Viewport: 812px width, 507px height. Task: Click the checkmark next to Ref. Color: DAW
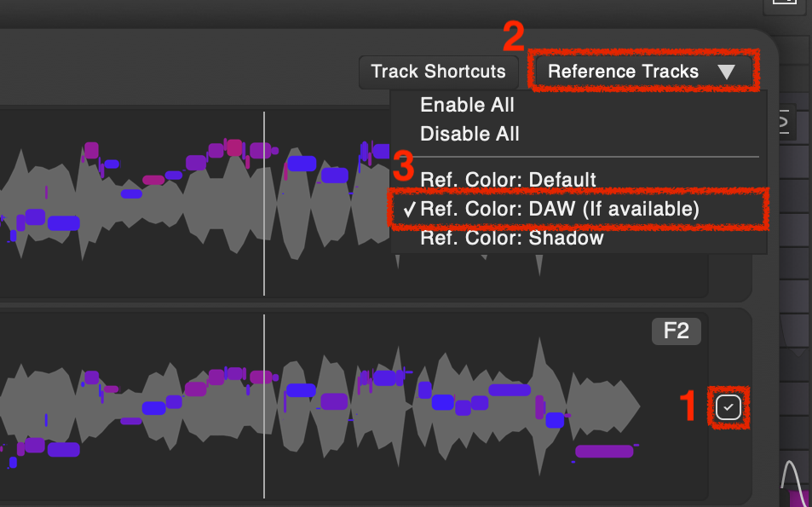(x=410, y=210)
